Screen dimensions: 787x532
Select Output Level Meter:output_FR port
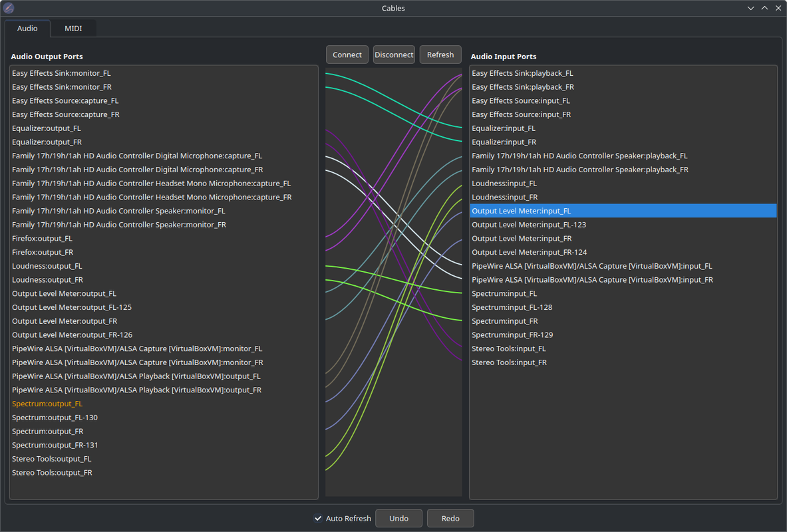(x=164, y=321)
